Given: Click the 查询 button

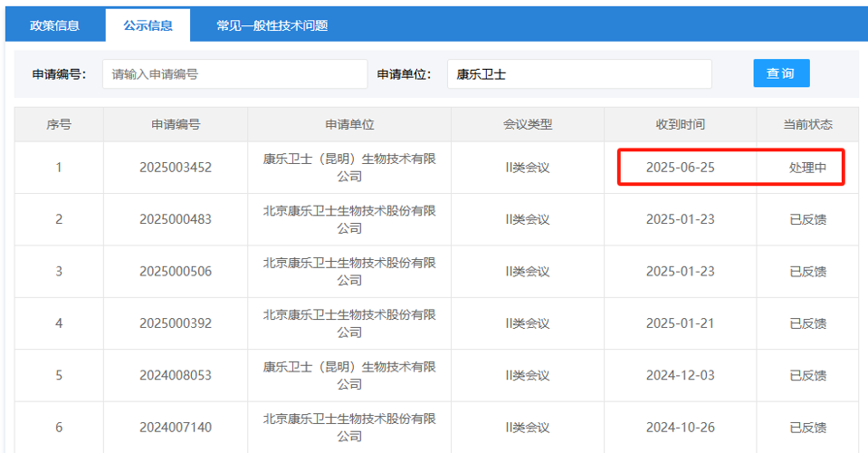Looking at the screenshot, I should (x=781, y=73).
